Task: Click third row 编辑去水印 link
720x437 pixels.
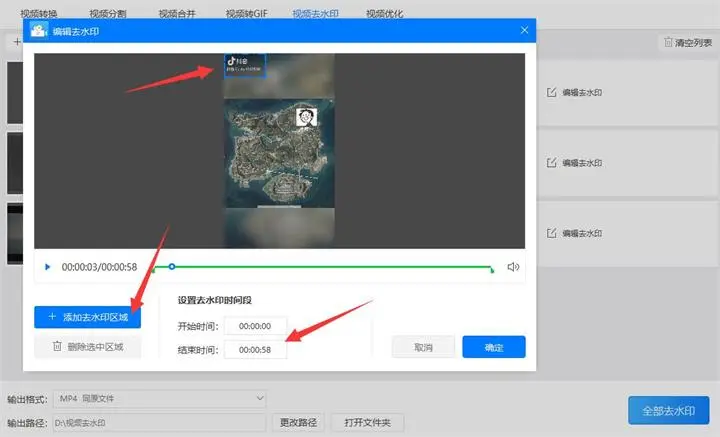Action: 582,233
